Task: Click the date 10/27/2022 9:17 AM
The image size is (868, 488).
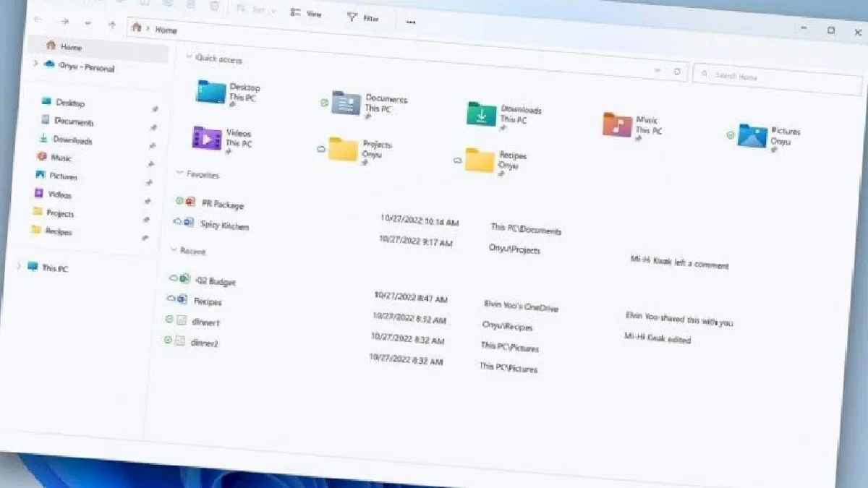Action: tap(416, 241)
